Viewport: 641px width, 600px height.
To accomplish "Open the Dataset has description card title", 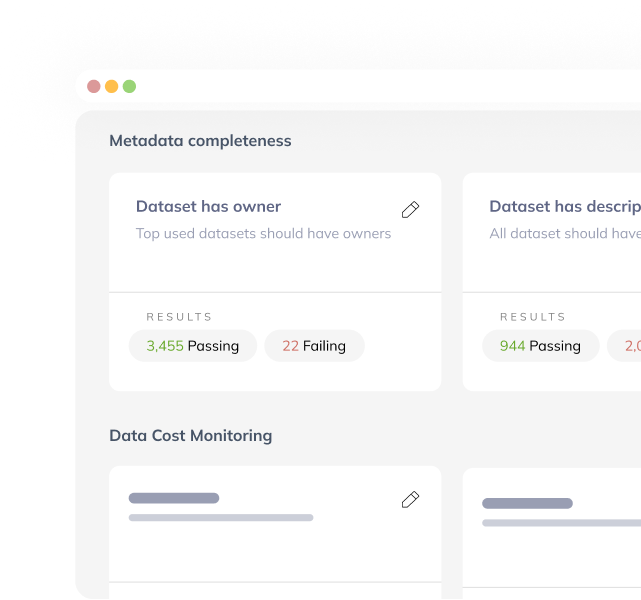I will click(x=564, y=207).
